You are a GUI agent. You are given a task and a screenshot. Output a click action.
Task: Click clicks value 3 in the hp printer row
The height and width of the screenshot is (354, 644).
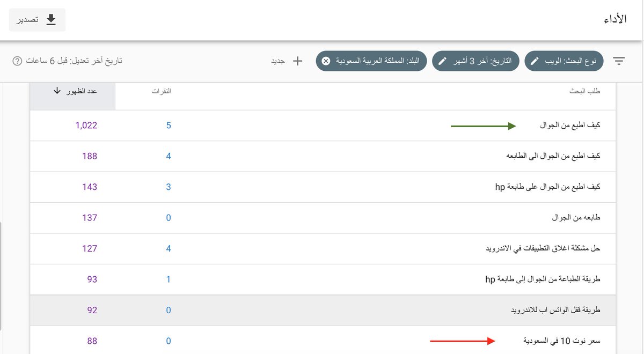point(169,187)
